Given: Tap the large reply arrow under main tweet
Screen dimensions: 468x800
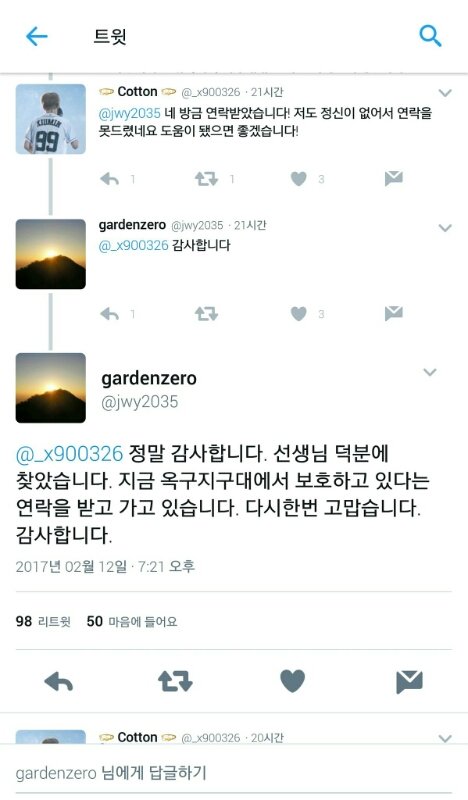Looking at the screenshot, I should point(59,682).
